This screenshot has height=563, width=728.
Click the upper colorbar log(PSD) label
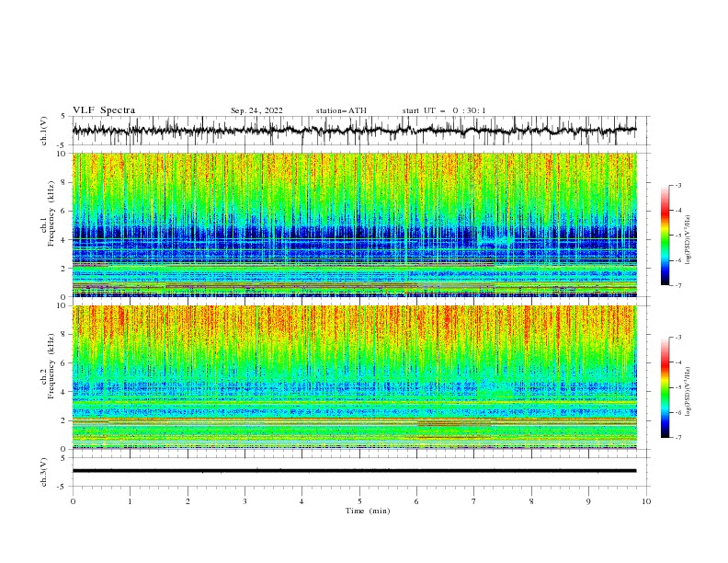688,240
